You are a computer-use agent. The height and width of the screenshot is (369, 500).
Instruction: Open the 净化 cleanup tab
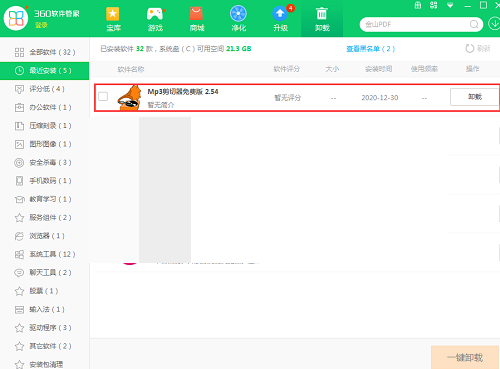[x=238, y=19]
